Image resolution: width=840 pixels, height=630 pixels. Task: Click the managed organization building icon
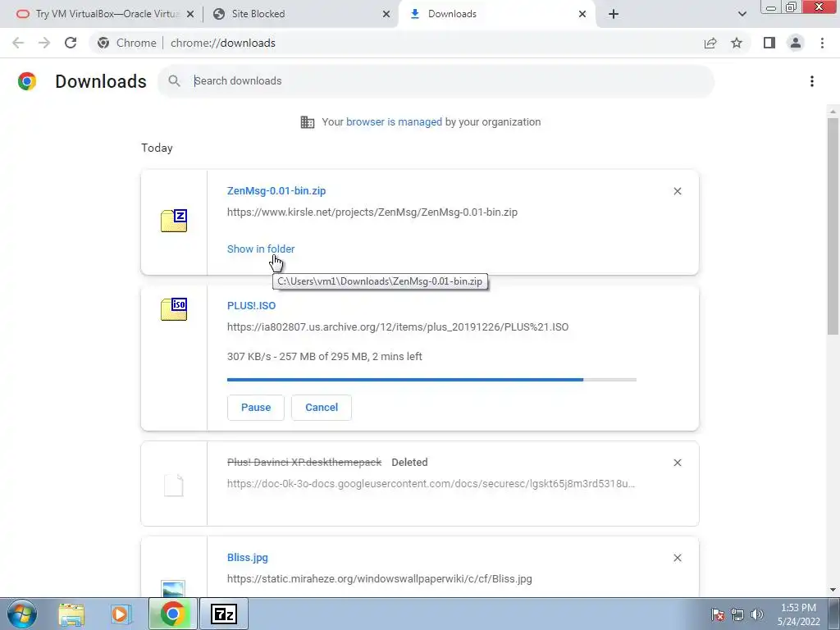tap(308, 122)
